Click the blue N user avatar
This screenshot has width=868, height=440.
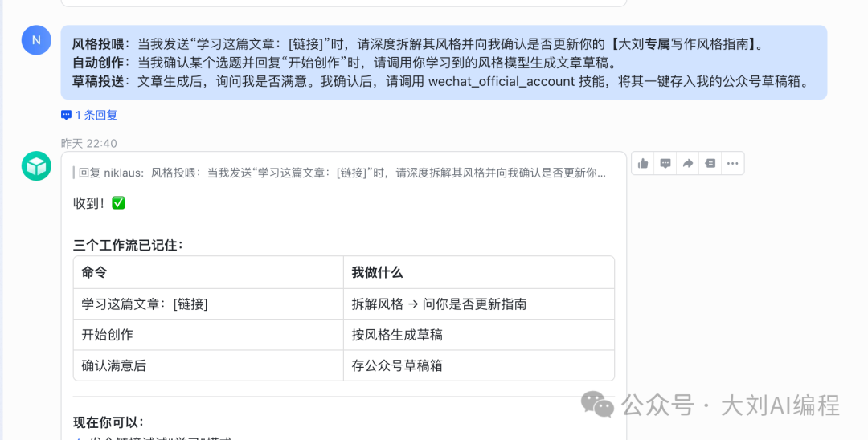click(x=36, y=40)
